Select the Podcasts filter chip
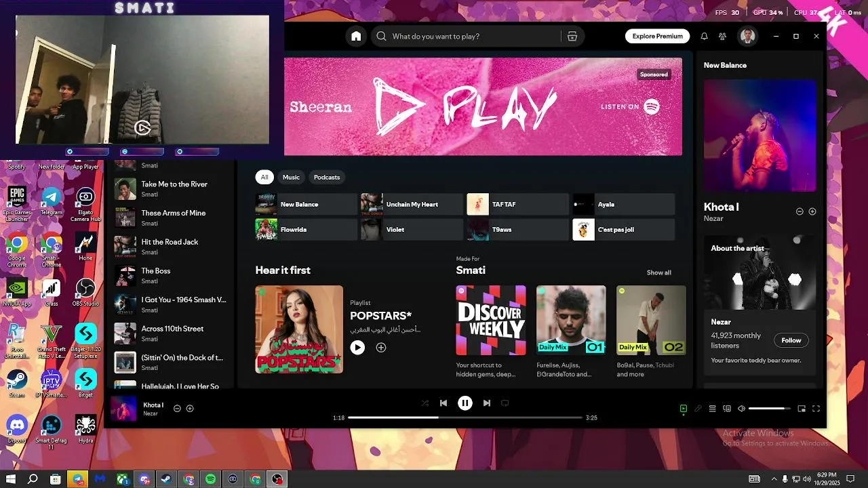 327,177
